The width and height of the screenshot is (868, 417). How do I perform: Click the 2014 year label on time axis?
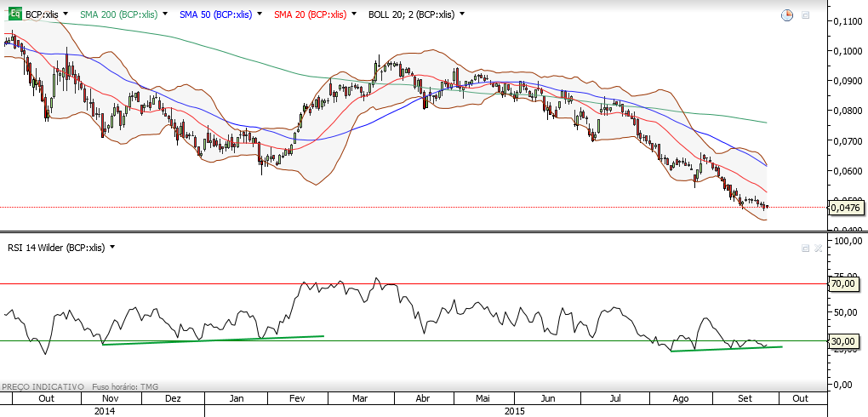tap(103, 411)
